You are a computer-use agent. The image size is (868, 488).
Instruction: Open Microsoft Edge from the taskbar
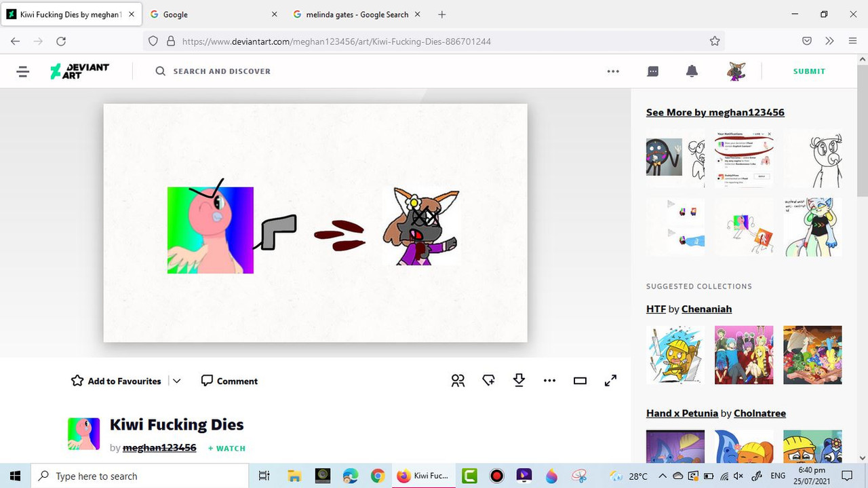click(350, 476)
